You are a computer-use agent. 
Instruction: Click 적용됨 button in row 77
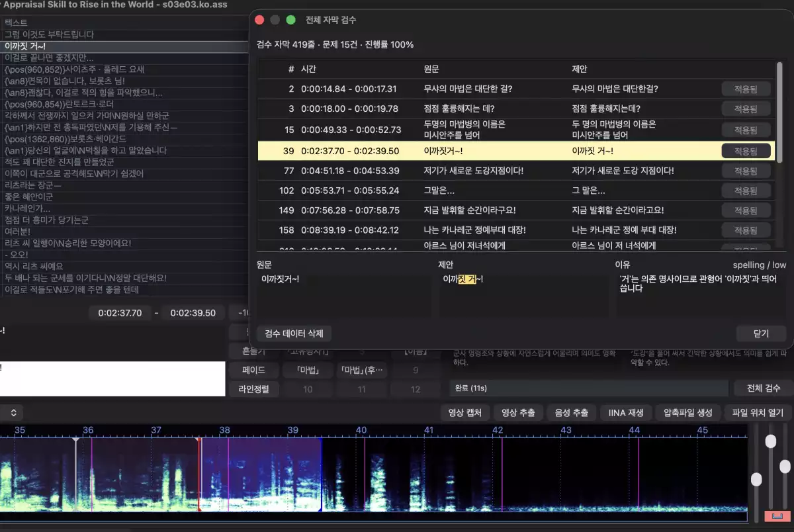pyautogui.click(x=746, y=171)
